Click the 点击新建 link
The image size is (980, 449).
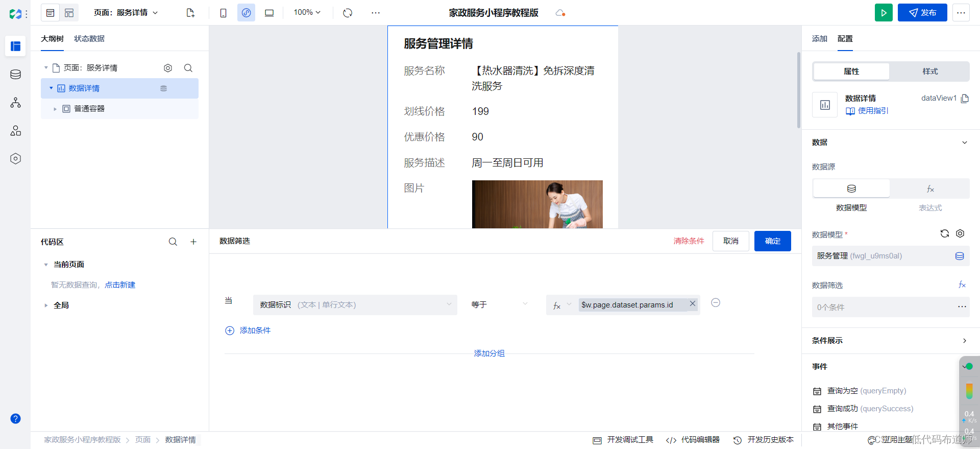click(120, 285)
